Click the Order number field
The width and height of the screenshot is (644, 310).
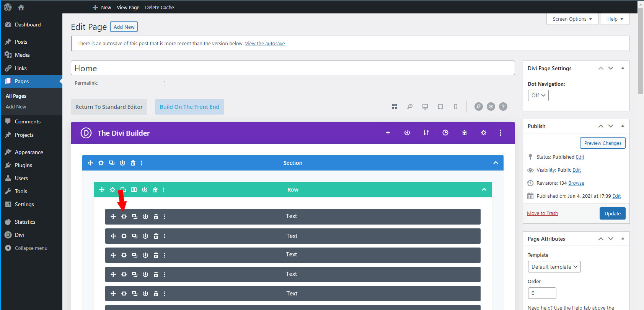pyautogui.click(x=542, y=293)
